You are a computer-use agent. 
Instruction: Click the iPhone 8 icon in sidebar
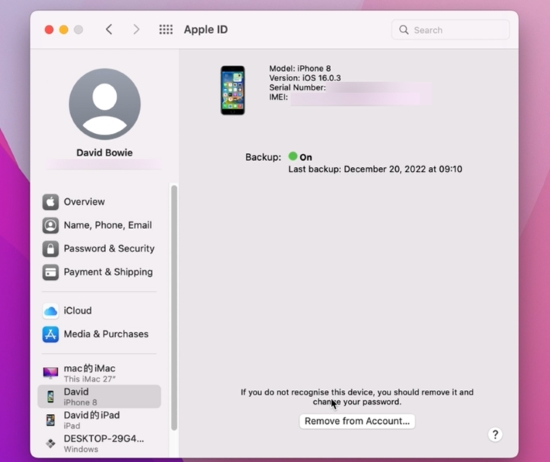click(x=51, y=396)
